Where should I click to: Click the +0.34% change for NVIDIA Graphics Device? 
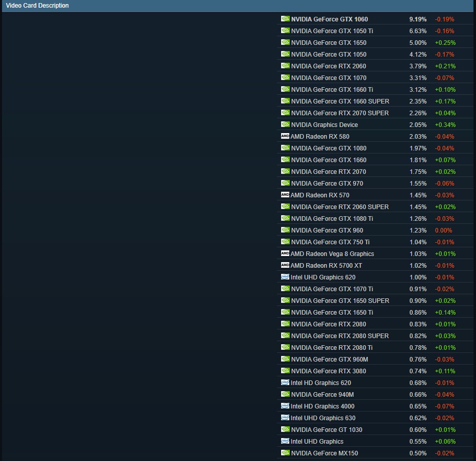tap(445, 125)
